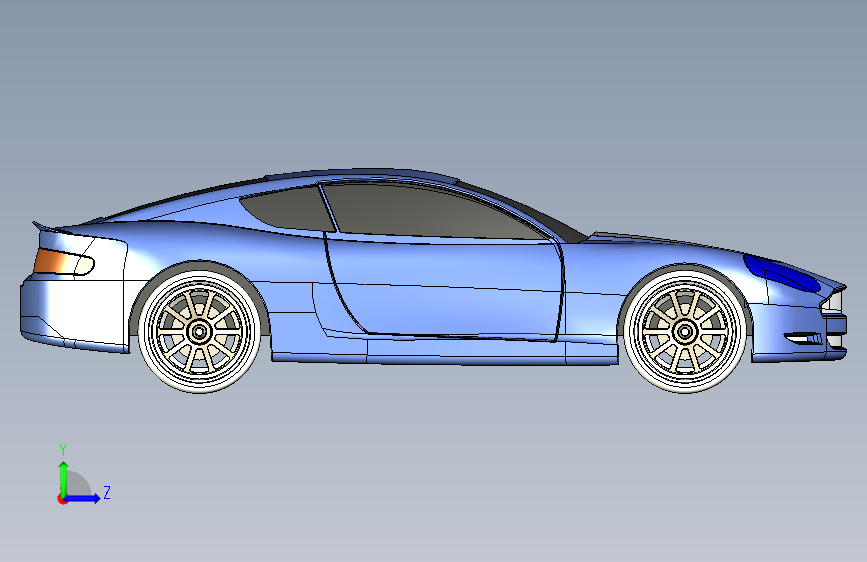This screenshot has width=867, height=562.
Task: Select the rear quarter window glass
Action: [288, 209]
